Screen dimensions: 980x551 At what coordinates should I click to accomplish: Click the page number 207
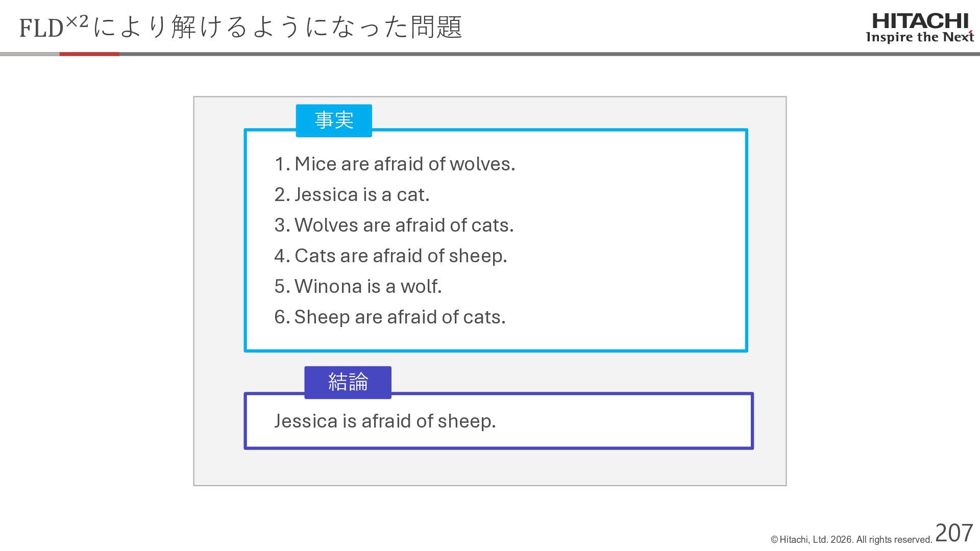tap(954, 533)
